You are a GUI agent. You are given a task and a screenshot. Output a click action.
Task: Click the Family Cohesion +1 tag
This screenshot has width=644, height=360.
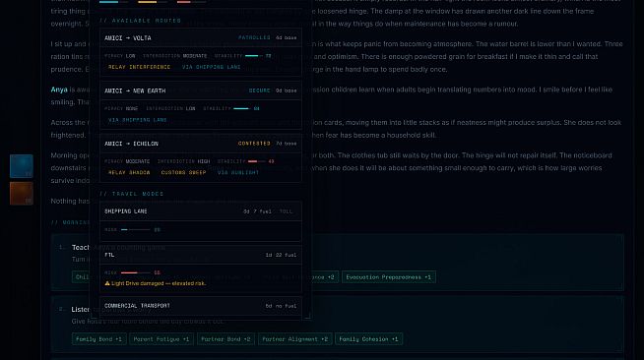point(368,339)
